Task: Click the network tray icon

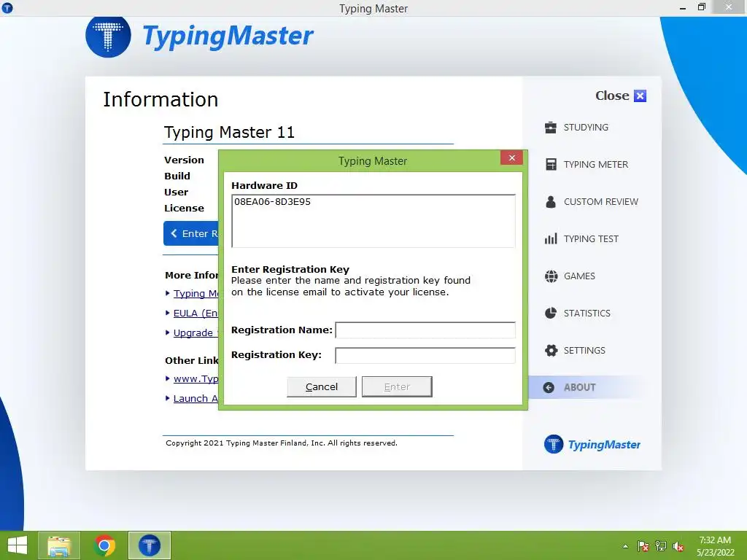Action: [x=661, y=546]
